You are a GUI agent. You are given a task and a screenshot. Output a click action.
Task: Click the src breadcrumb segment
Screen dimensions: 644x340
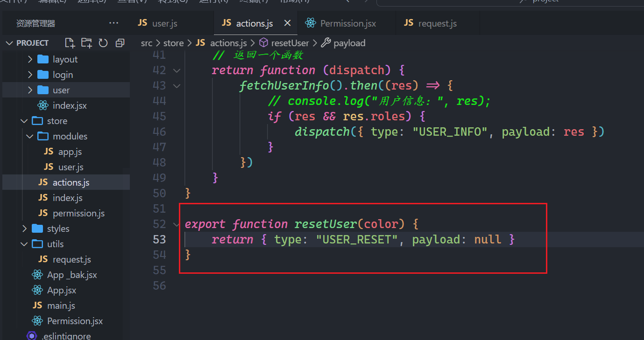(x=147, y=43)
